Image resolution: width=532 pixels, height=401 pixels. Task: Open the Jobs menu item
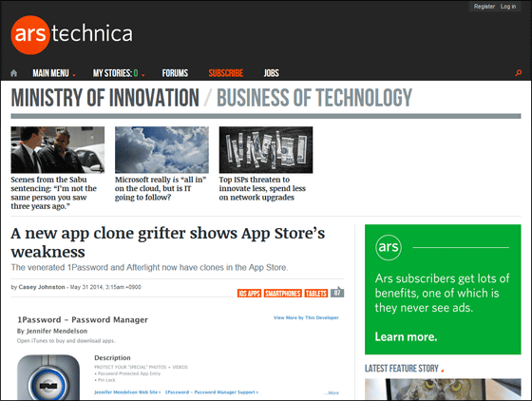pos(272,73)
